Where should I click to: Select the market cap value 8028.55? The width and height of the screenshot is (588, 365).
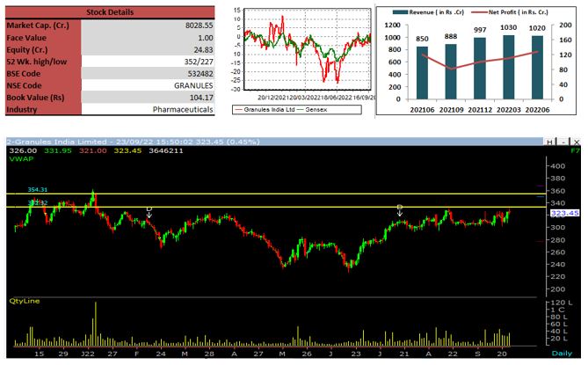[x=200, y=26]
